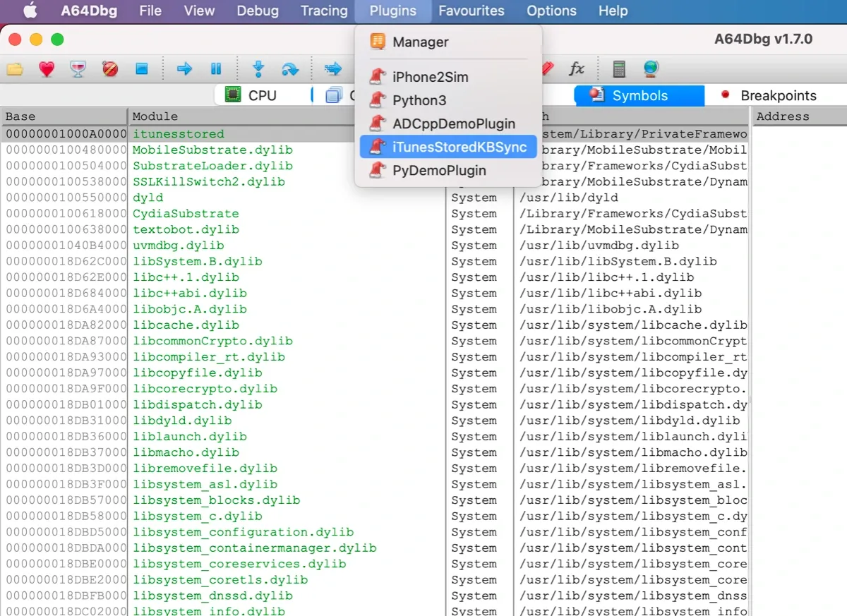Click base address 000000018DA9F000
This screenshot has height=616, width=847.
point(66,388)
